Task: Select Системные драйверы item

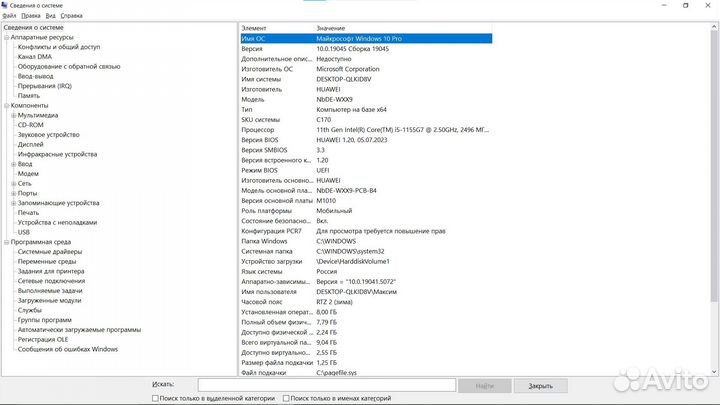Action: pos(50,252)
